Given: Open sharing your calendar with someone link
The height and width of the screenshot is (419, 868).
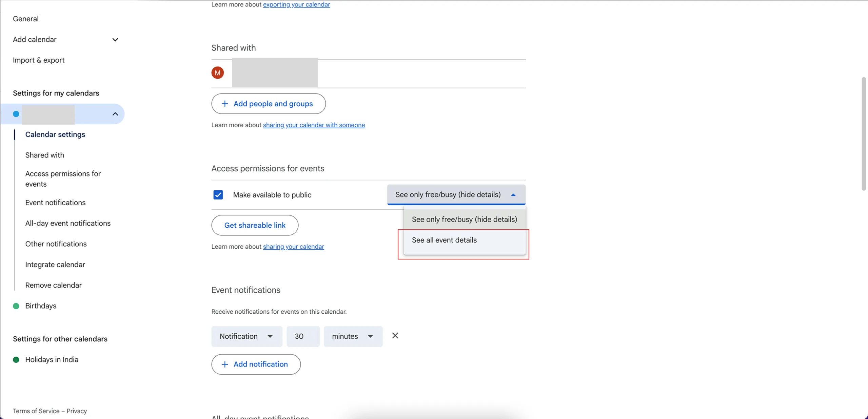Looking at the screenshot, I should click(x=314, y=125).
